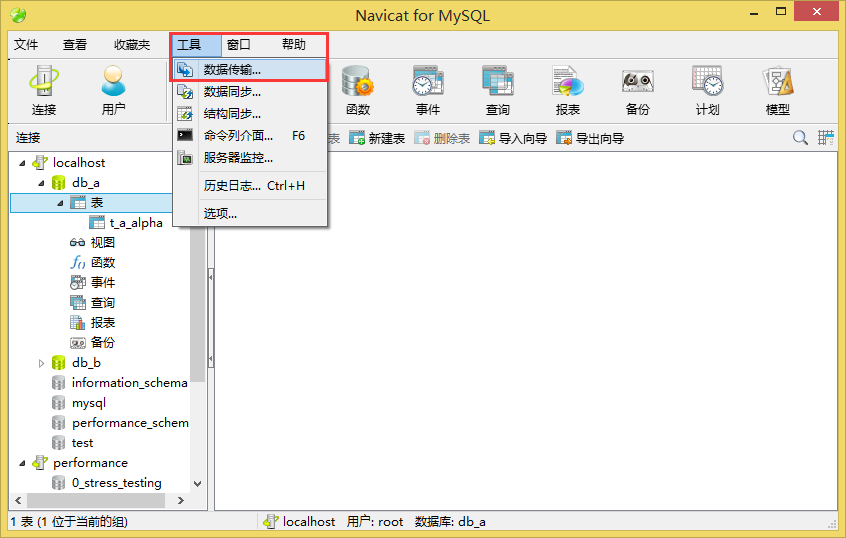Screen dimensions: 846x538
Task: Collapse the performance connection node
Action: click(x=22, y=463)
